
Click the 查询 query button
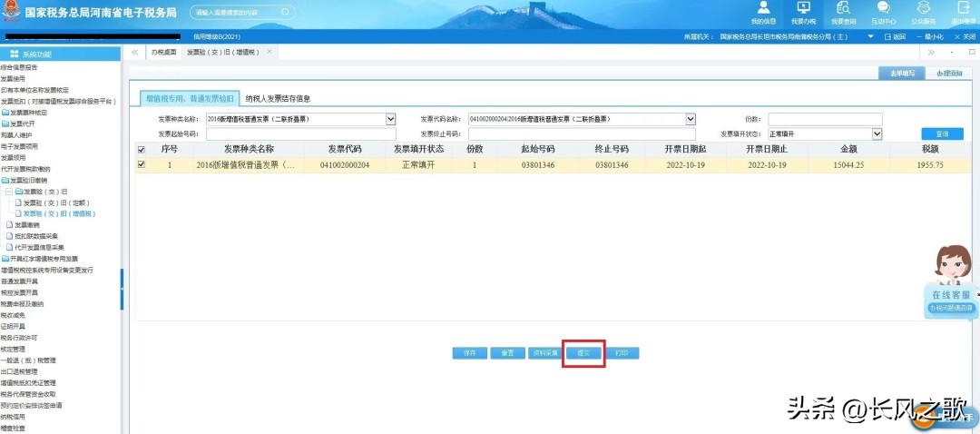pos(941,134)
